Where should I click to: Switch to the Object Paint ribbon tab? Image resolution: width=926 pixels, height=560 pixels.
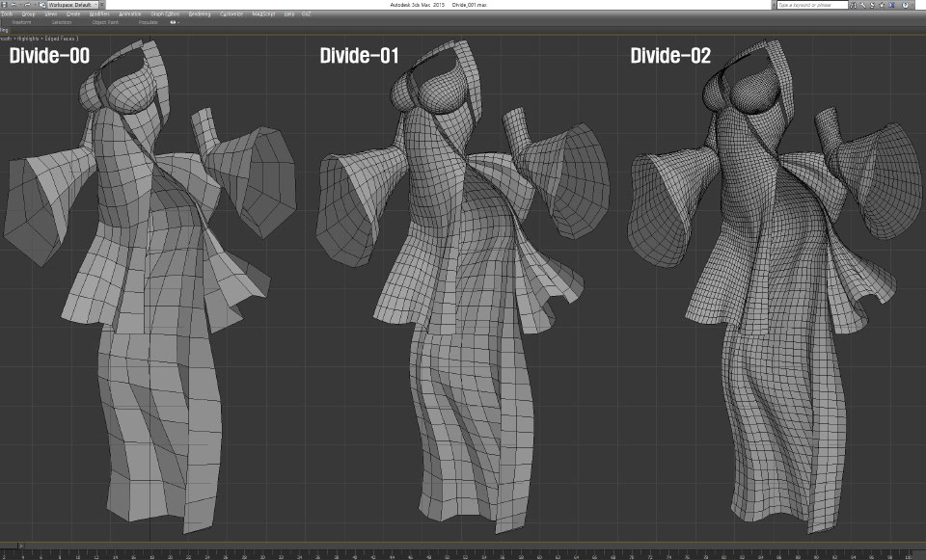pyautogui.click(x=105, y=22)
